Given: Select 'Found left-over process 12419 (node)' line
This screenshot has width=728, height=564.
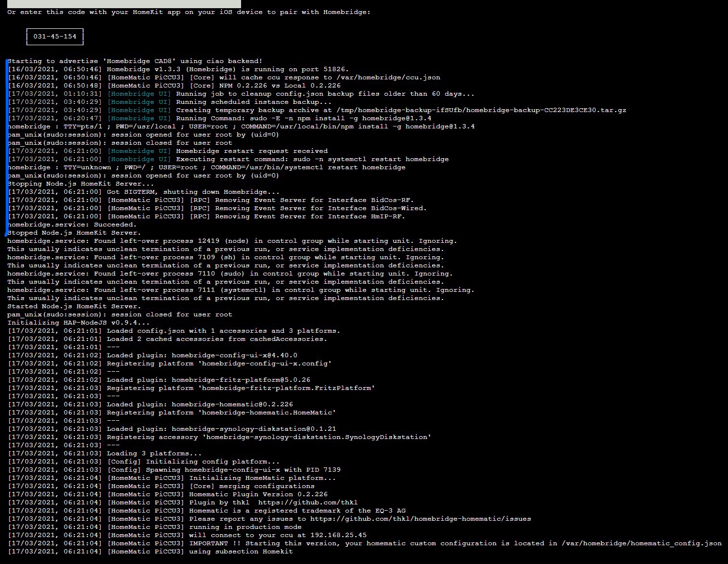Looking at the screenshot, I should 232,241.
